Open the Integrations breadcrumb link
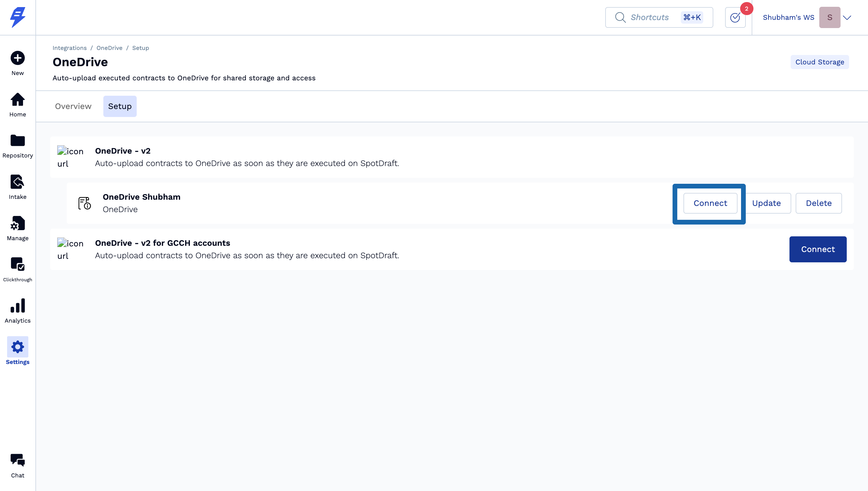868x491 pixels. point(69,48)
